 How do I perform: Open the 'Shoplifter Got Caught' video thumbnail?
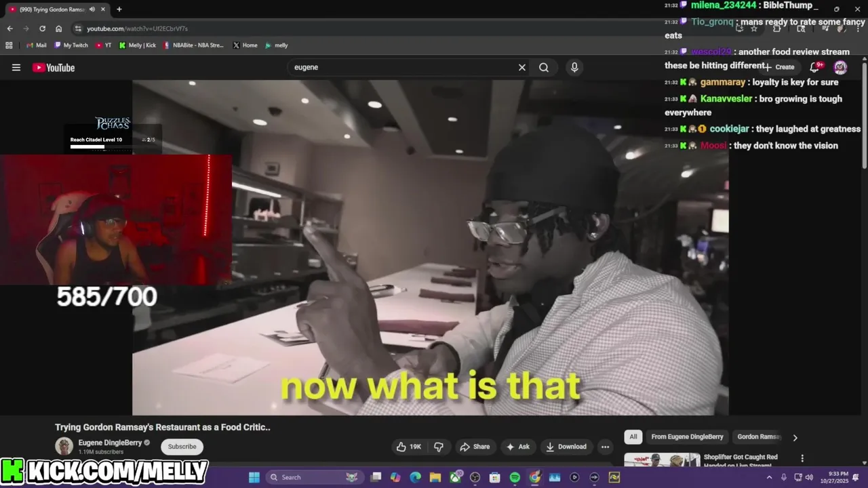click(x=662, y=460)
